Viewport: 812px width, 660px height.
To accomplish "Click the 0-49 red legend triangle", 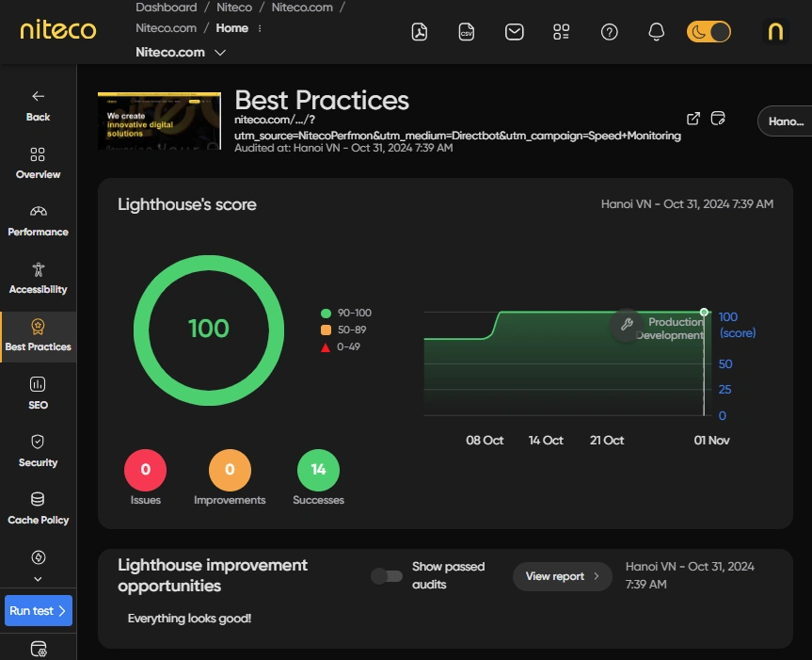I will 326,347.
